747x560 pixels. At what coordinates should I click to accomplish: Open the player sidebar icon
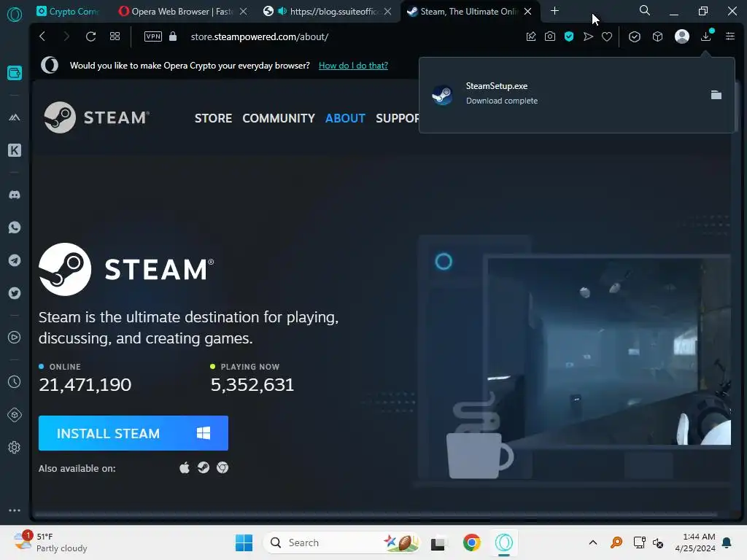15,337
